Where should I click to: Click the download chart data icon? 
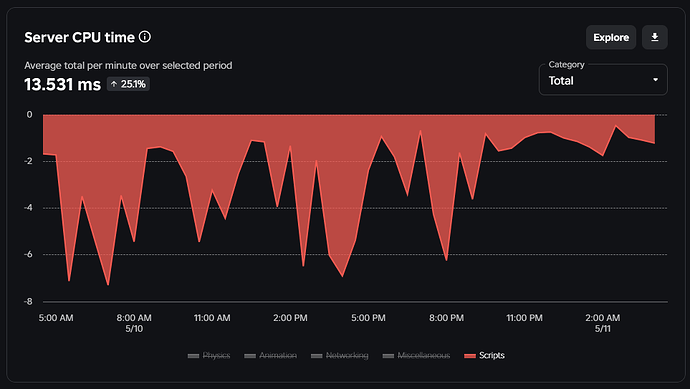point(655,37)
